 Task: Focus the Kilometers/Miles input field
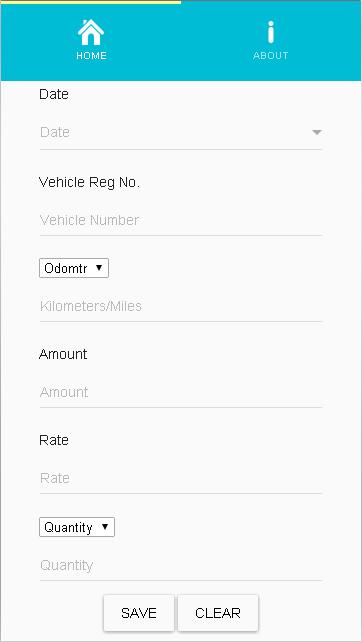click(x=181, y=306)
